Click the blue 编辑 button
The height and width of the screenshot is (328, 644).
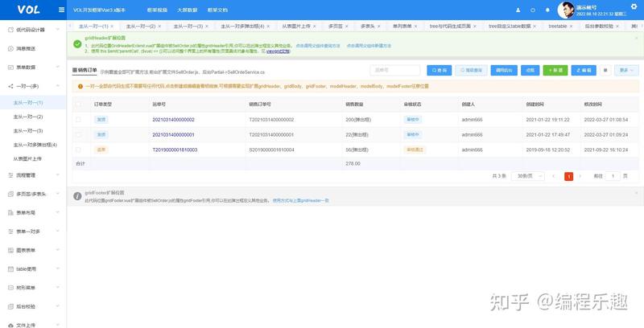click(x=584, y=70)
